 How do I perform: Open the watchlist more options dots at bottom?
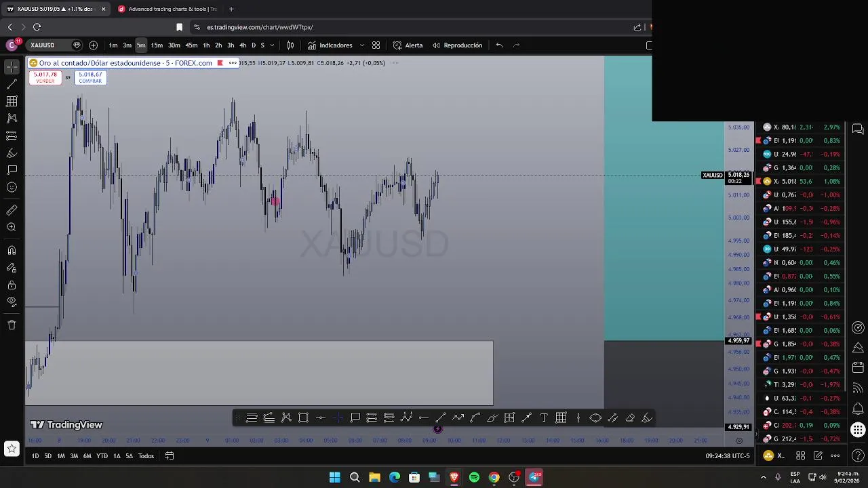(835, 455)
